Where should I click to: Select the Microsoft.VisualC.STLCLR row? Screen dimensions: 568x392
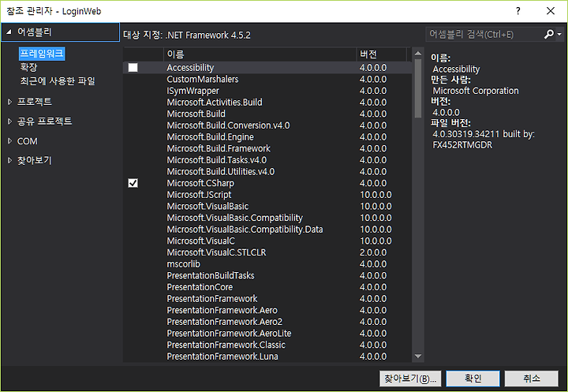[x=267, y=252]
